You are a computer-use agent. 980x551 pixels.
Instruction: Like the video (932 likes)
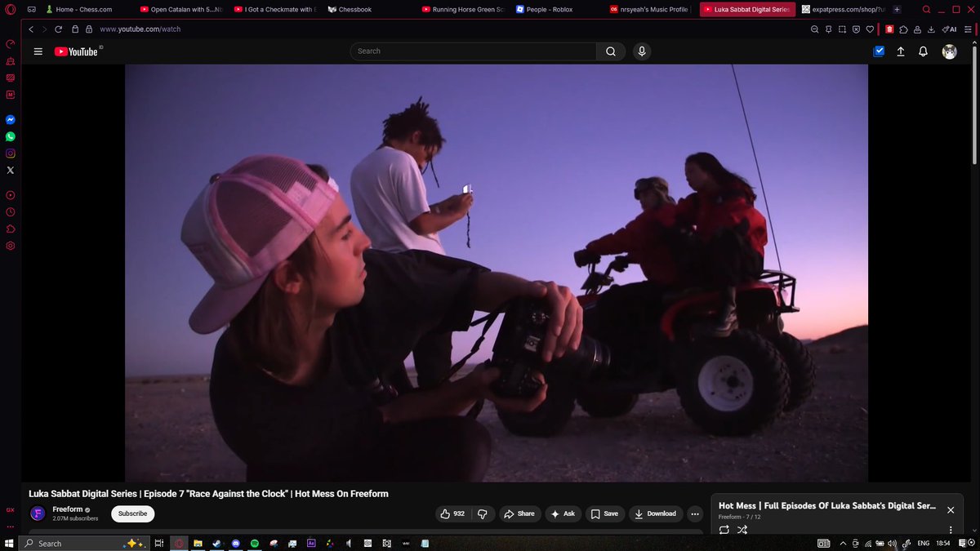(x=453, y=513)
